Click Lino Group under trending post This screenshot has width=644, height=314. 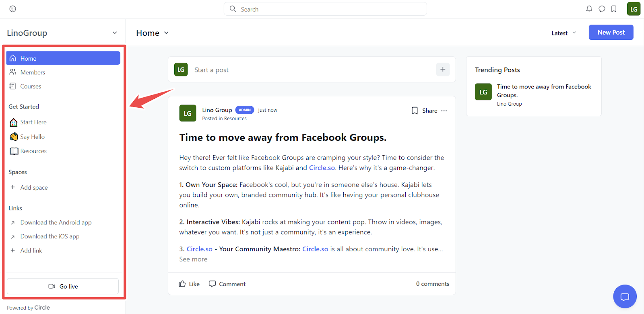coord(509,104)
